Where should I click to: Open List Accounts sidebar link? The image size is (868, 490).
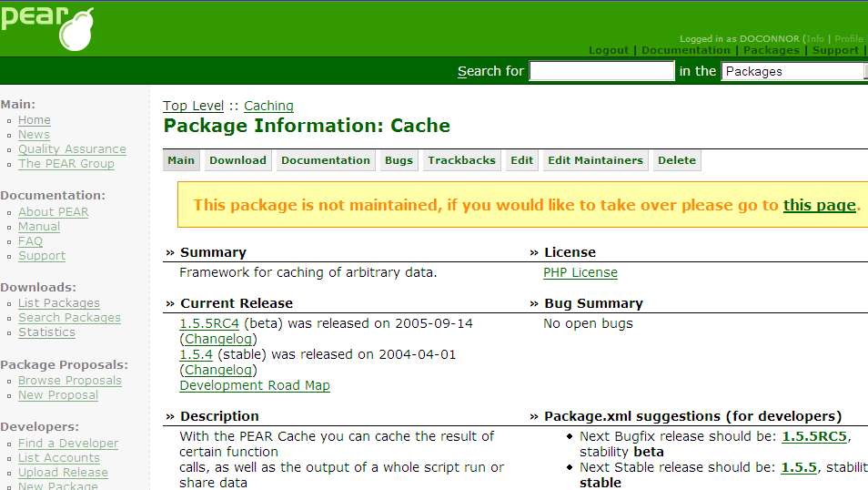pos(59,458)
